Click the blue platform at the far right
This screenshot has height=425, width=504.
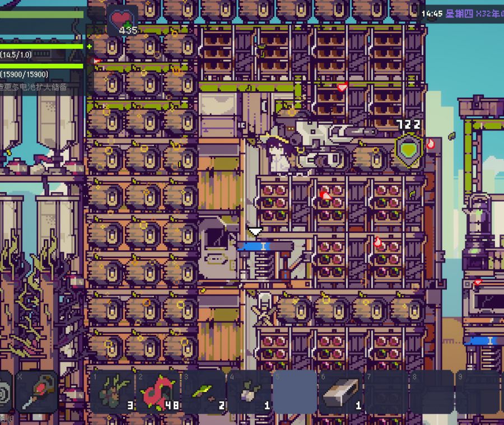pyautogui.click(x=484, y=340)
